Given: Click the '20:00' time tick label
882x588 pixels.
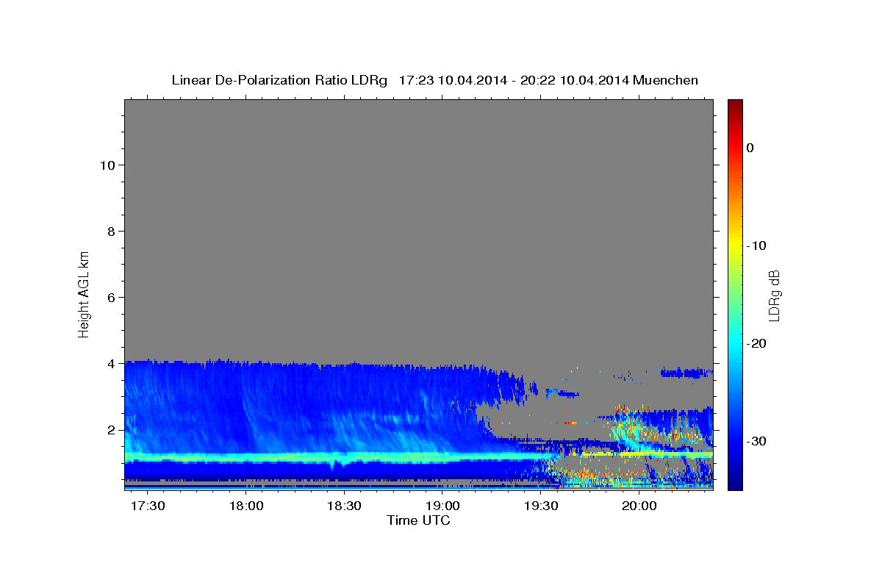Looking at the screenshot, I should (x=639, y=507).
